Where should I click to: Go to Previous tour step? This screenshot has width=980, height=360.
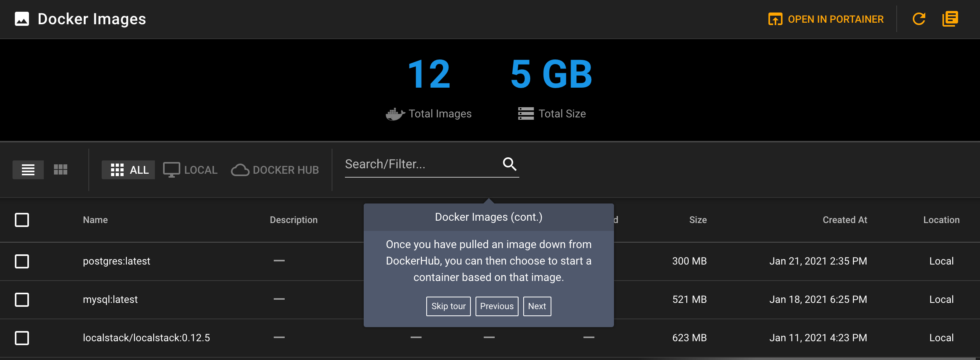(497, 306)
